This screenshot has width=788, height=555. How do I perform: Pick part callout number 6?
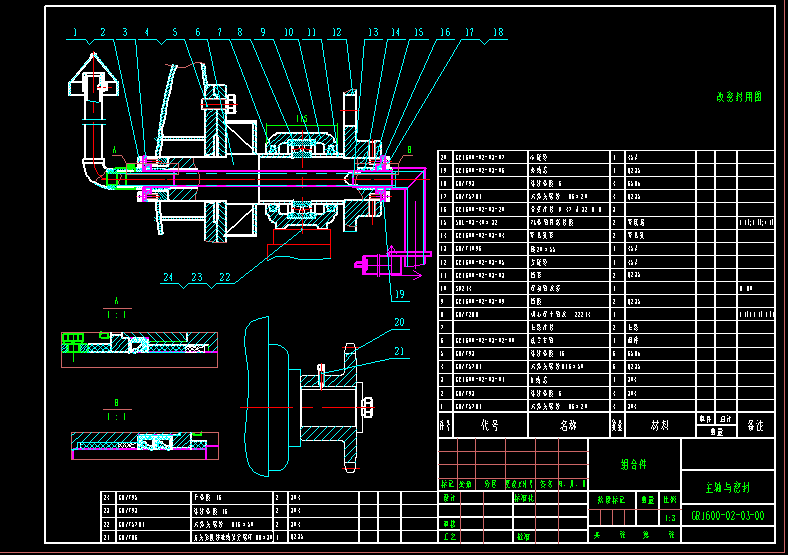click(x=198, y=32)
